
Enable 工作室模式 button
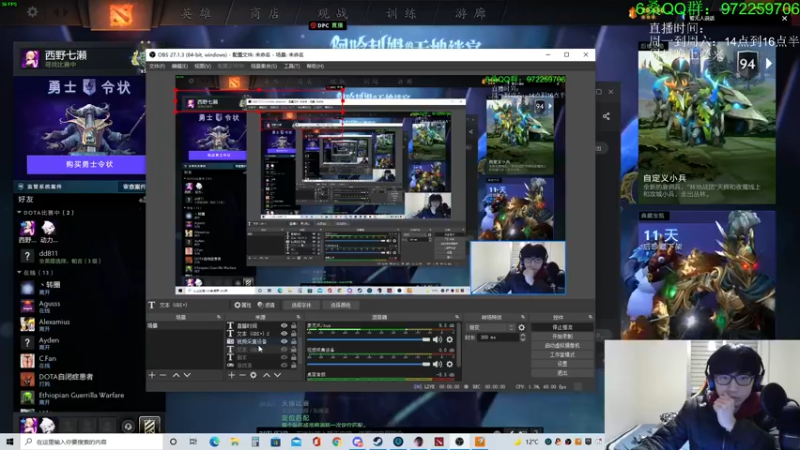[x=562, y=355]
